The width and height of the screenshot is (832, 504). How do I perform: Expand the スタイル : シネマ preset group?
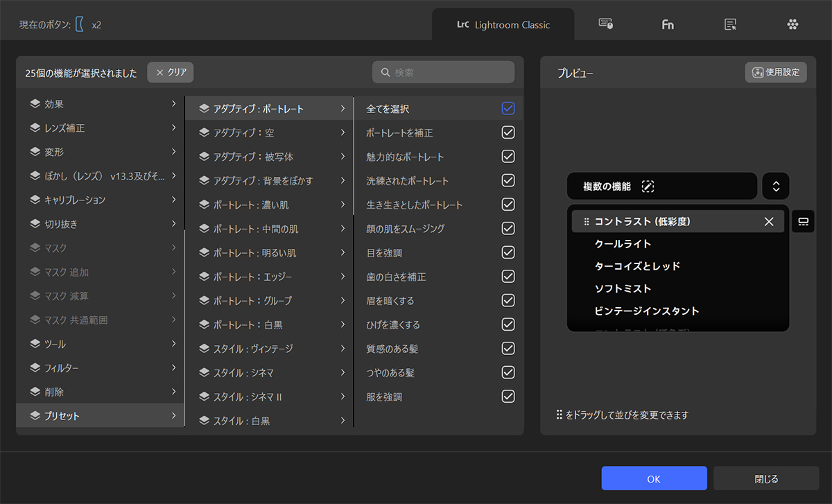point(343,373)
